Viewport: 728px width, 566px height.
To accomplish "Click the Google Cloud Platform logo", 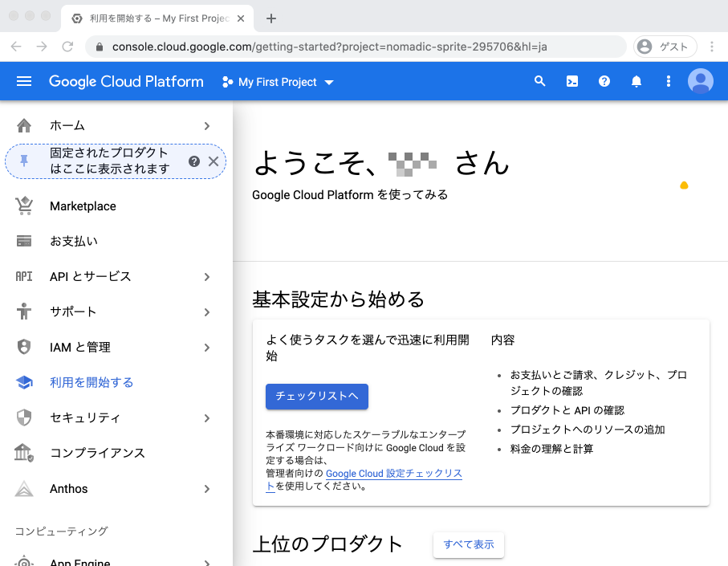I will pyautogui.click(x=126, y=82).
